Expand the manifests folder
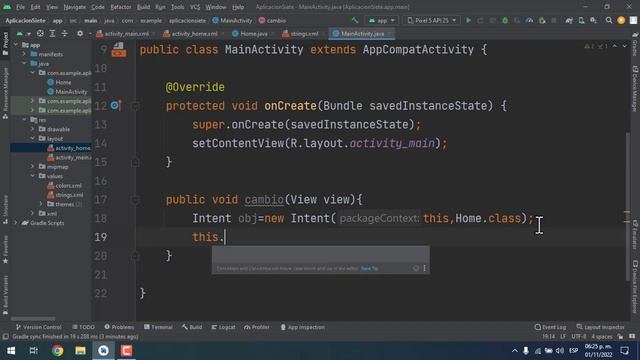Viewport: 640px width, 360px height. pyautogui.click(x=24, y=54)
